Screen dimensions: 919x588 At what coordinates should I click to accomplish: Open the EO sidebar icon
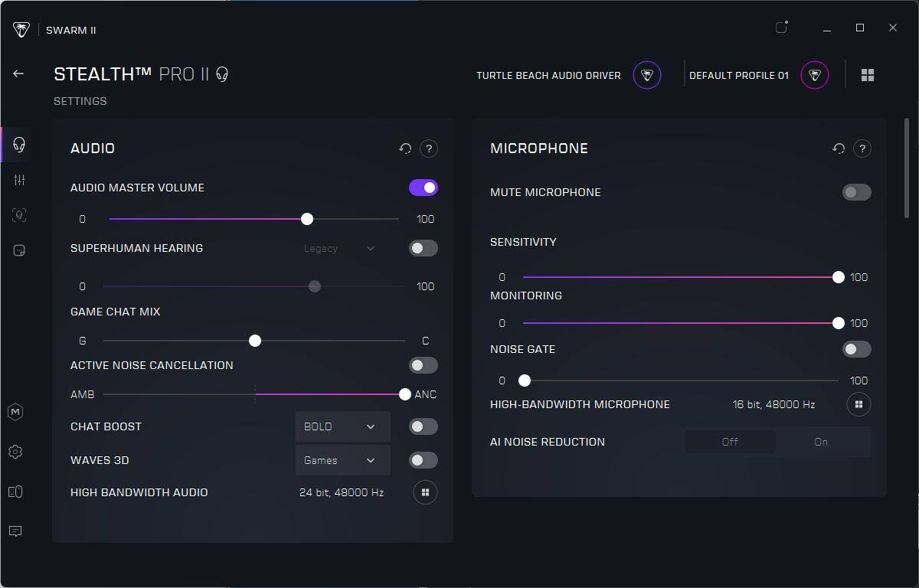click(x=15, y=492)
